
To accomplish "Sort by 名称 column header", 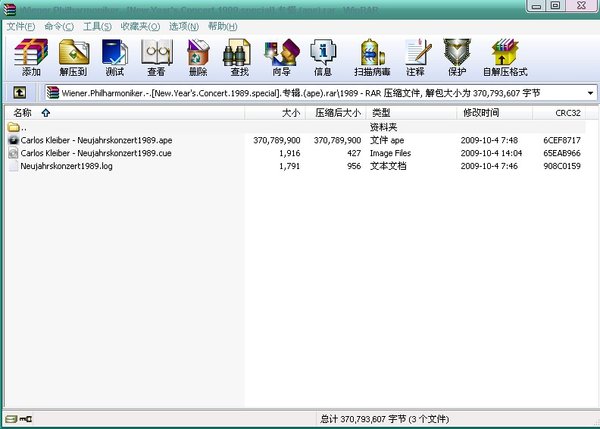I will [125, 113].
